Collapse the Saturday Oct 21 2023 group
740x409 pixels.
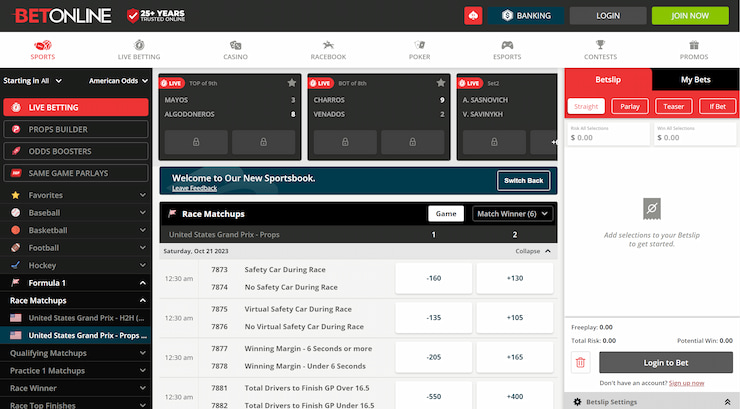[533, 251]
